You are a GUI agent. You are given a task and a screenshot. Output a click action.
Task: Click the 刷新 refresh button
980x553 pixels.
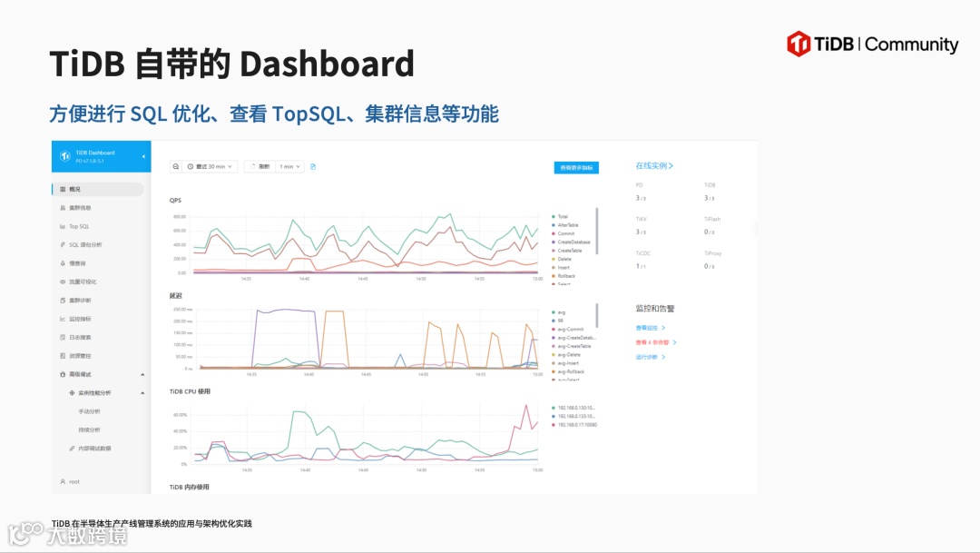tap(260, 166)
